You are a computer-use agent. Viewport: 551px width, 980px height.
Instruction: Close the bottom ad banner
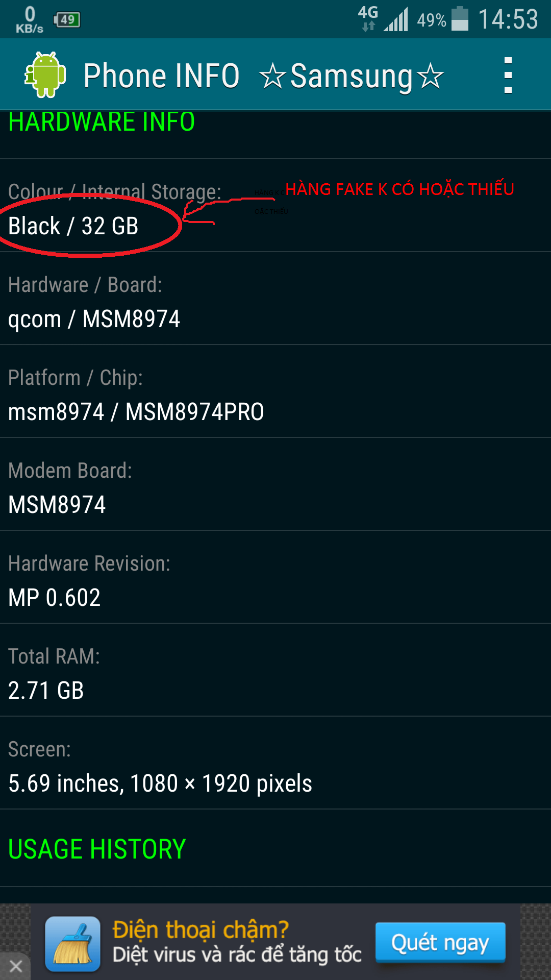(15, 966)
